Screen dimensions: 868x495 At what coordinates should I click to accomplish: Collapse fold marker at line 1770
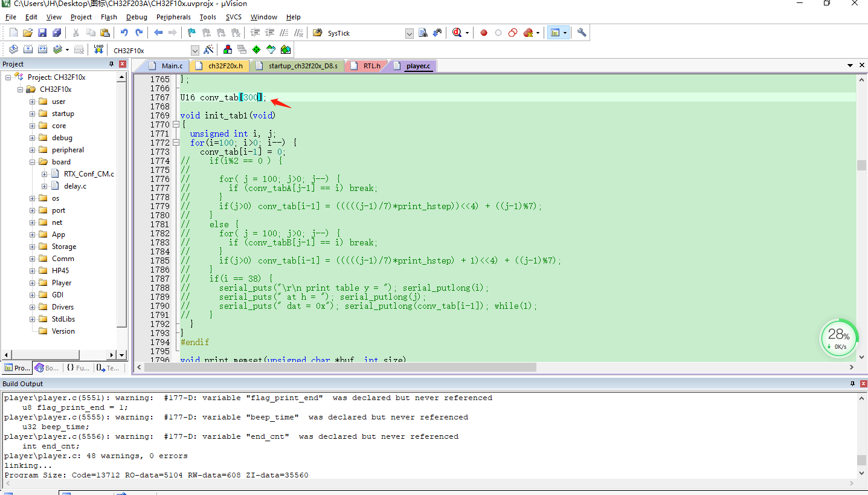tap(176, 125)
